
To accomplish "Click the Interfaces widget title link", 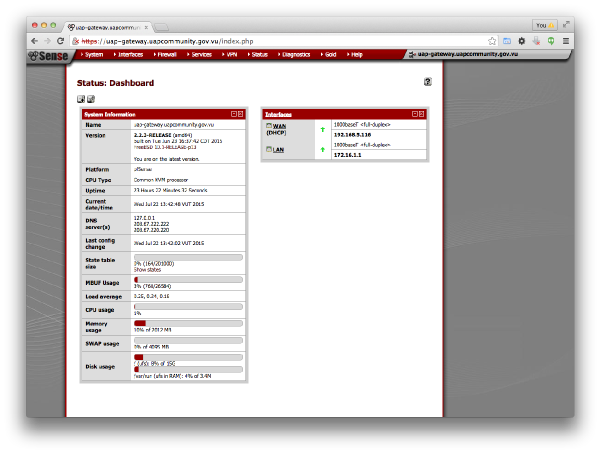I will (x=278, y=114).
